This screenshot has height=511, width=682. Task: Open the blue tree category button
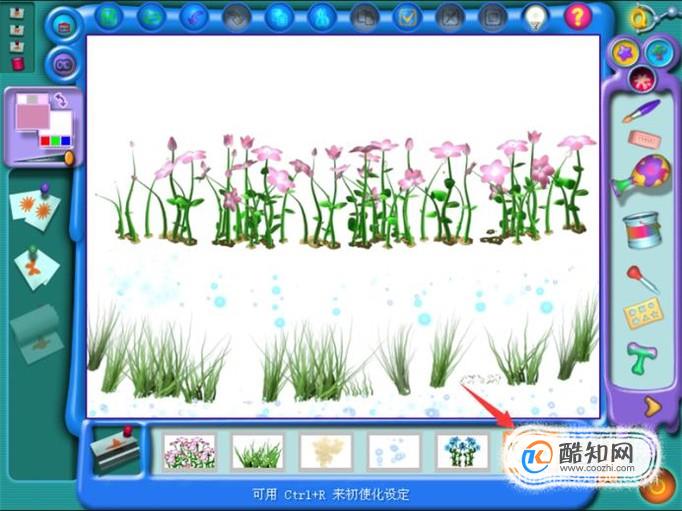659,53
